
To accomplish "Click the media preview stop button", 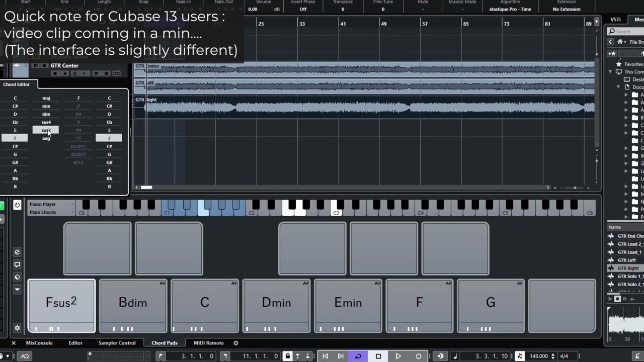I will point(617,299).
